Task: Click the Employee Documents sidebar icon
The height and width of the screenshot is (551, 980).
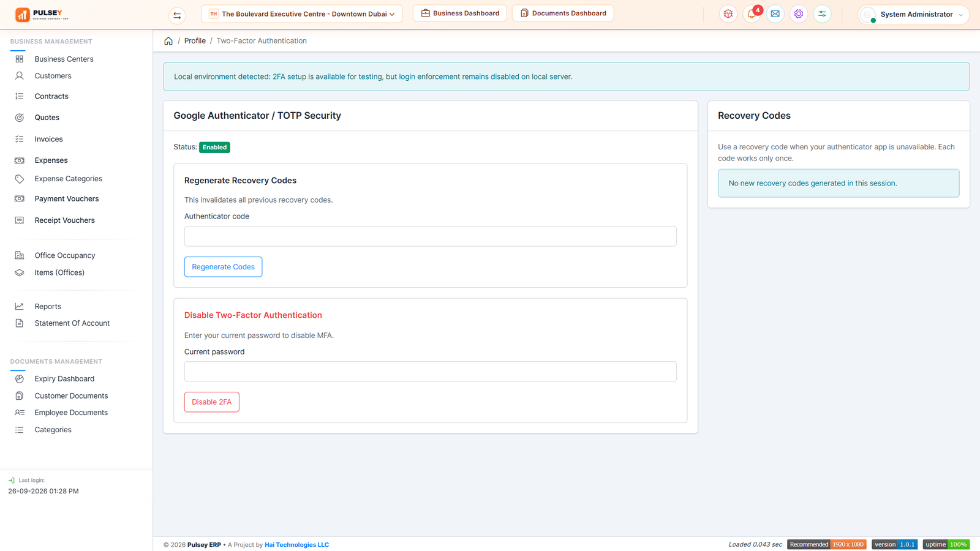Action: tap(20, 413)
